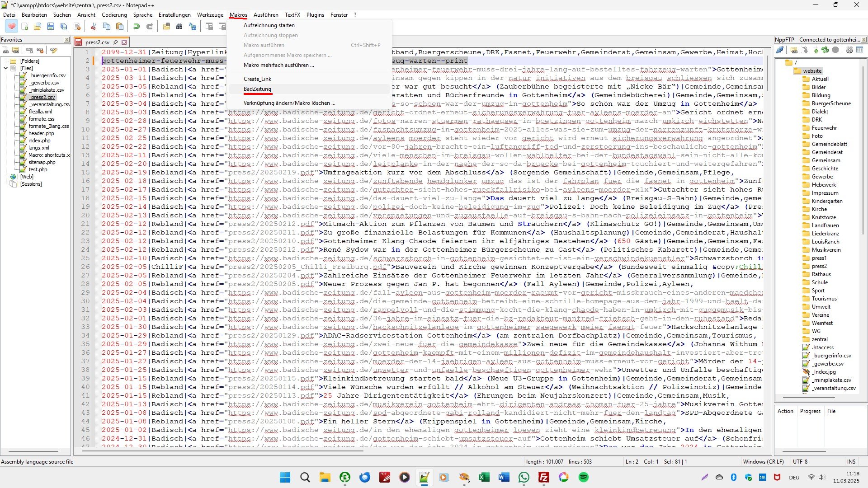The width and height of the screenshot is (868, 488).
Task: Click the pink heart Favorites toolbar icon
Action: [12, 27]
